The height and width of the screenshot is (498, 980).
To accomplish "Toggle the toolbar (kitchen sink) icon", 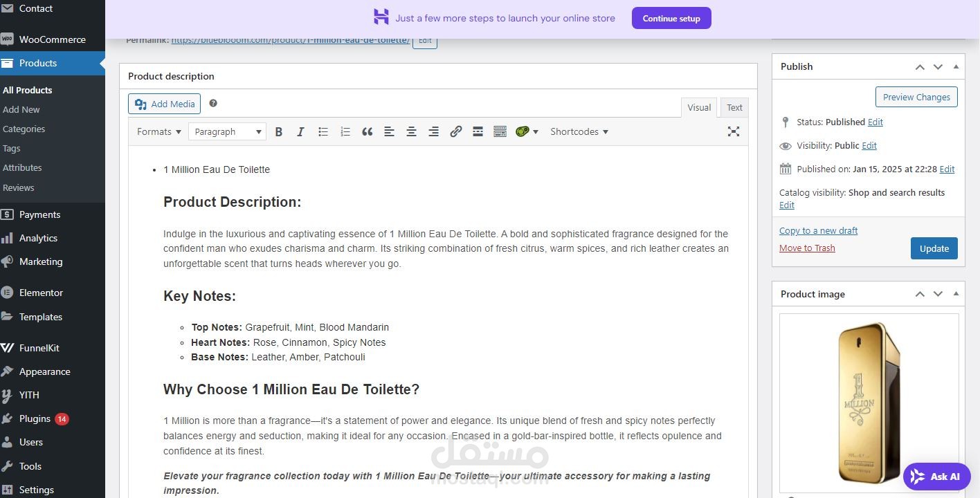I will (x=500, y=131).
